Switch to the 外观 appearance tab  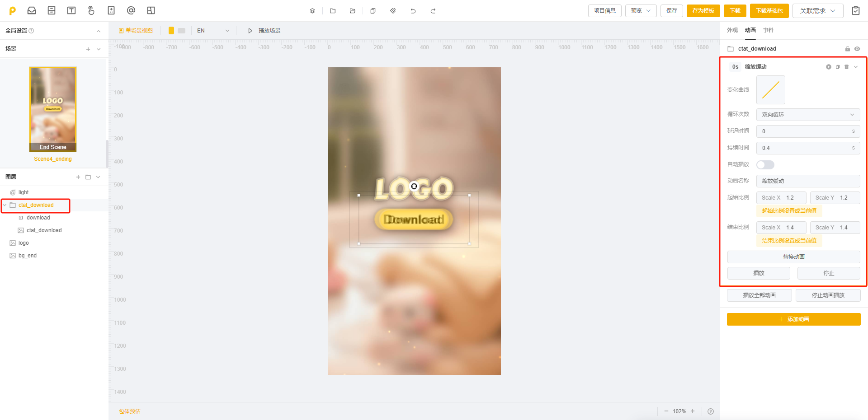pos(732,30)
